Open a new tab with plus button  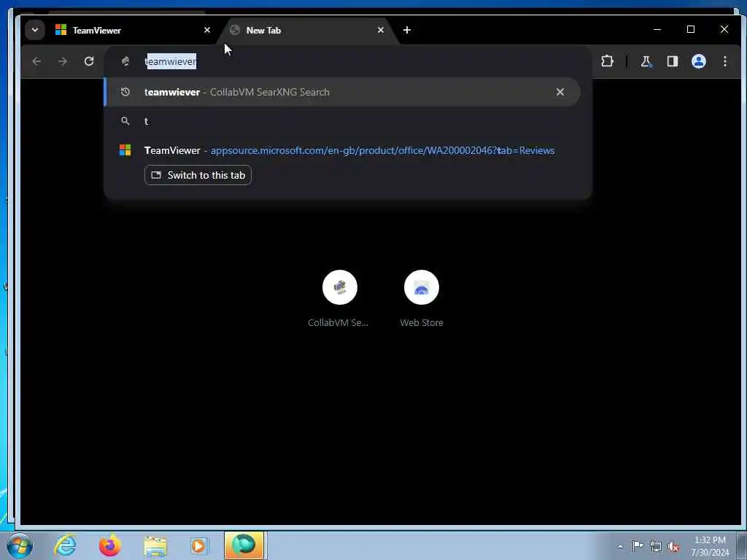[407, 30]
